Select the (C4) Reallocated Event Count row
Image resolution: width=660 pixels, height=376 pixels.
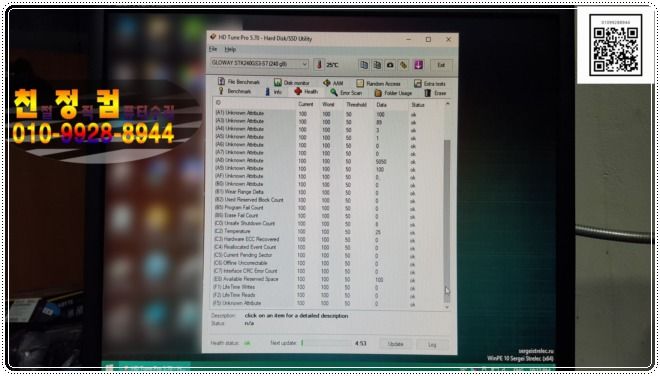click(x=328, y=247)
